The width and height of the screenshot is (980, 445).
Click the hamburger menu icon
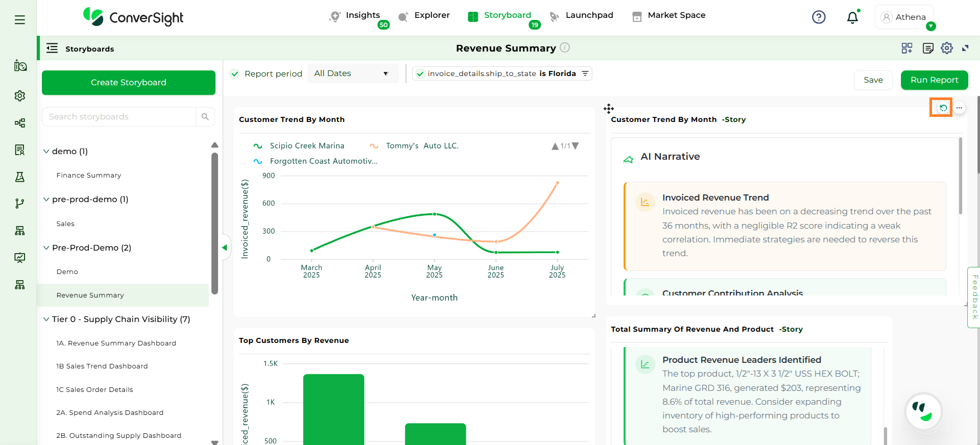(x=20, y=20)
